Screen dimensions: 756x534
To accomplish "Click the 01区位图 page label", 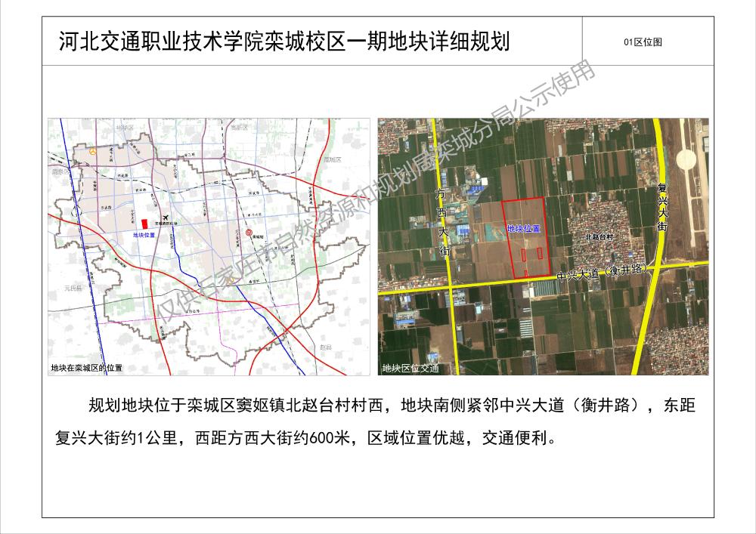I will click(643, 42).
